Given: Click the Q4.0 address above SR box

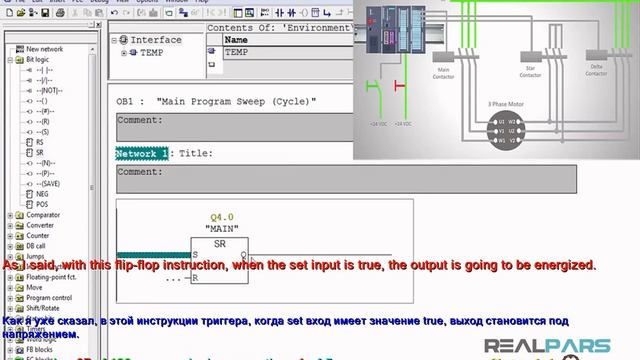Looking at the screenshot, I should (x=222, y=217).
